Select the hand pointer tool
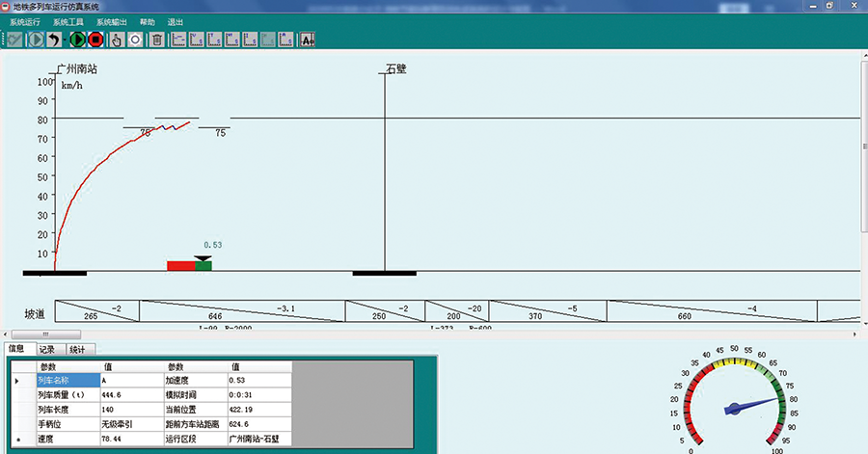The height and width of the screenshot is (454, 868). 117,40
